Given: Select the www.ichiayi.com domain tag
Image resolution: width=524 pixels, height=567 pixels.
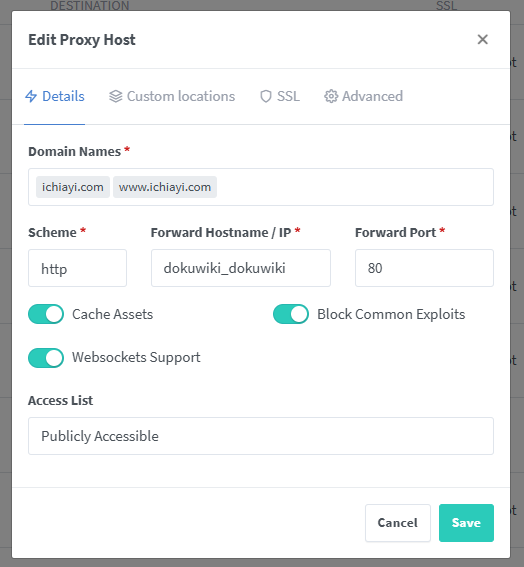Looking at the screenshot, I should (165, 187).
